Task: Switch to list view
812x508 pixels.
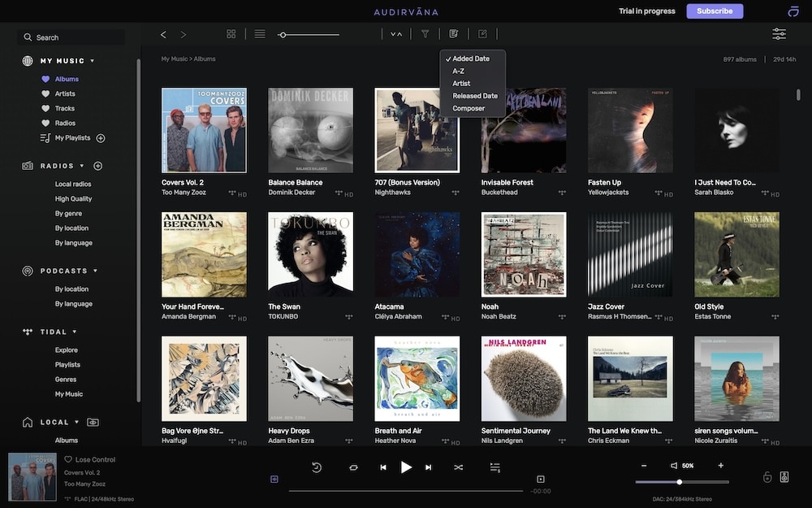Action: (260, 33)
